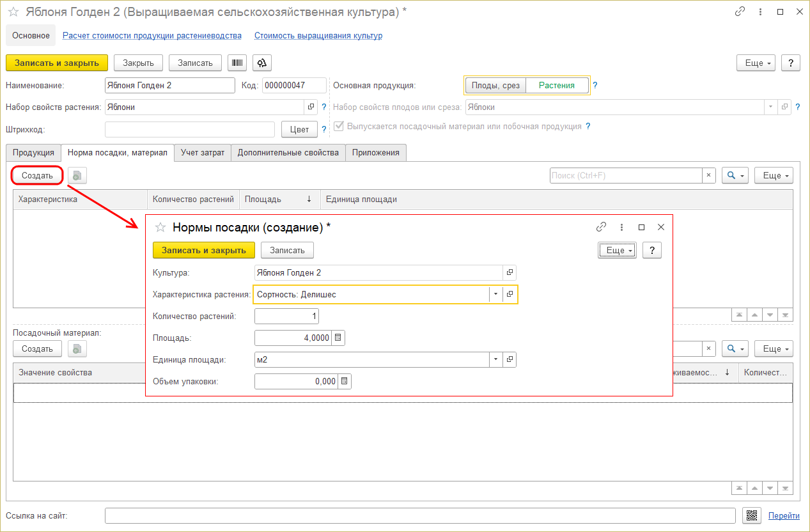Click the link icon in Нормы посадки dialog
Image resolution: width=810 pixels, height=532 pixels.
pos(601,227)
